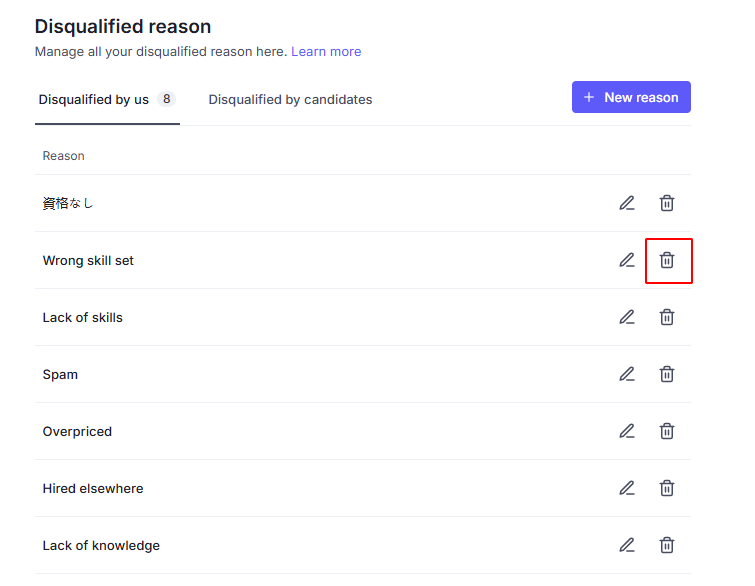Viewport: 755px width, 586px height.
Task: Switch to Disqualified by candidates tab
Action: 290,100
